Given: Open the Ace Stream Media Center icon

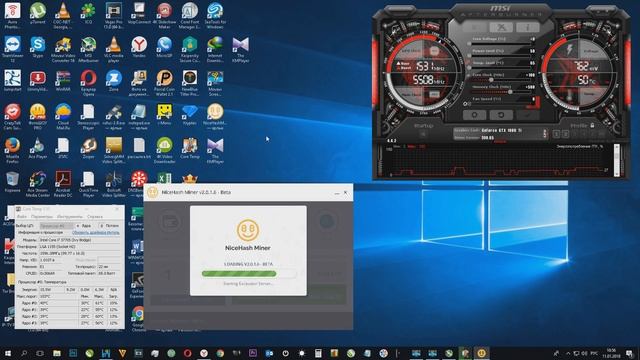Looking at the screenshot, I should (38, 184).
